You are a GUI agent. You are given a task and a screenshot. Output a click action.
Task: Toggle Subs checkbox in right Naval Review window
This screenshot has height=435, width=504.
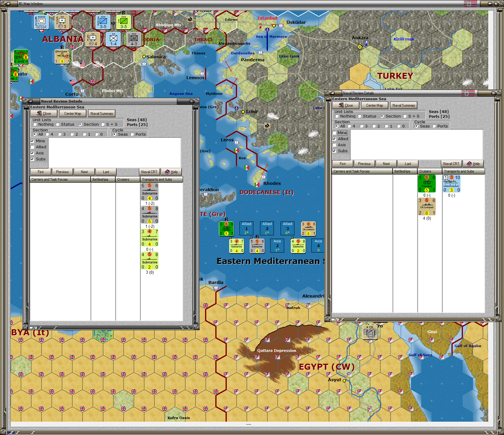coord(334,151)
